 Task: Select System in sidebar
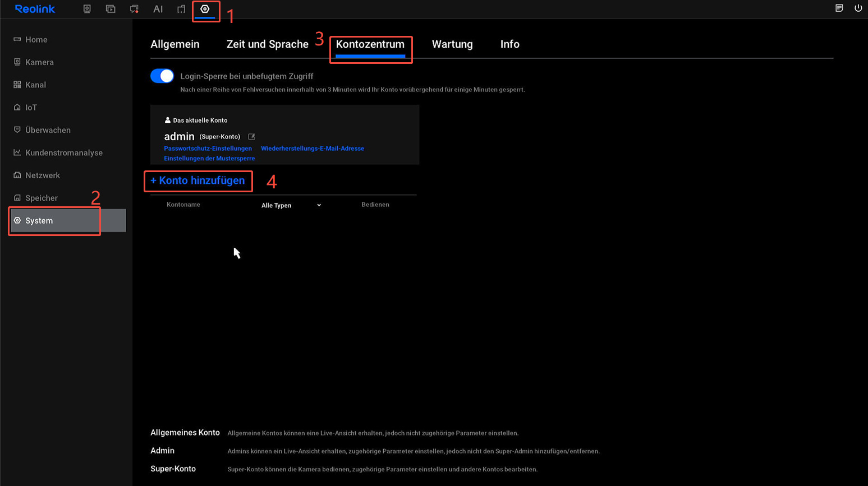point(67,220)
